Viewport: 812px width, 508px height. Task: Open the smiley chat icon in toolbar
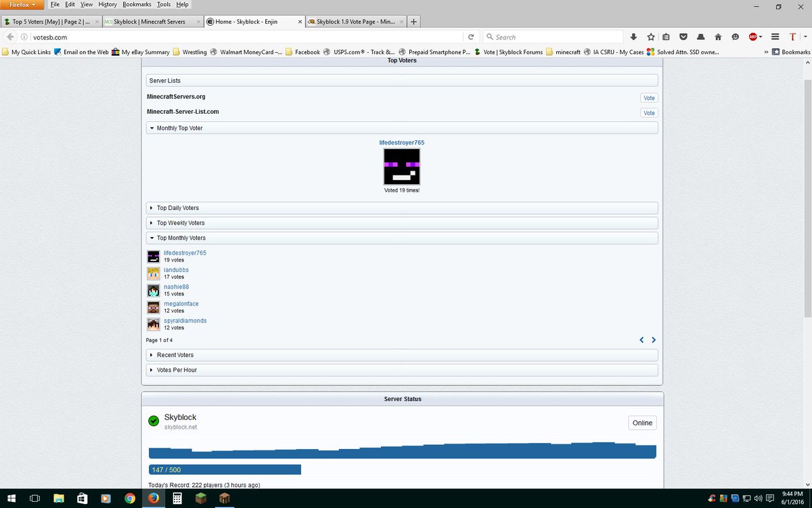click(735, 37)
